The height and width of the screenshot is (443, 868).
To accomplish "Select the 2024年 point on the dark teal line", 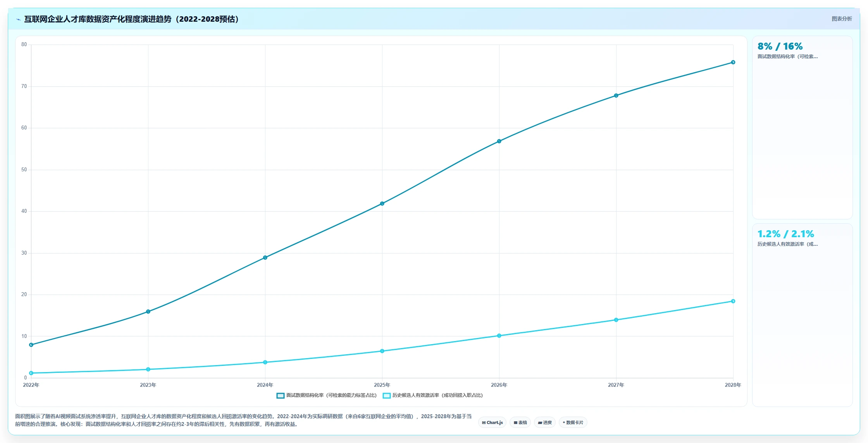I will [265, 258].
